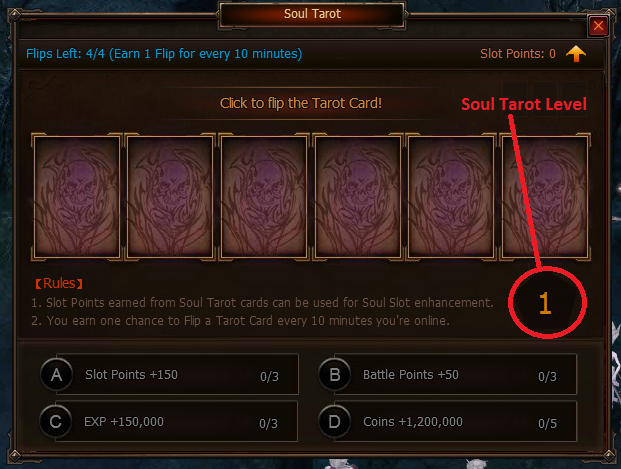This screenshot has width=621, height=469.
Task: Flip the second tarot card
Action: (170, 197)
